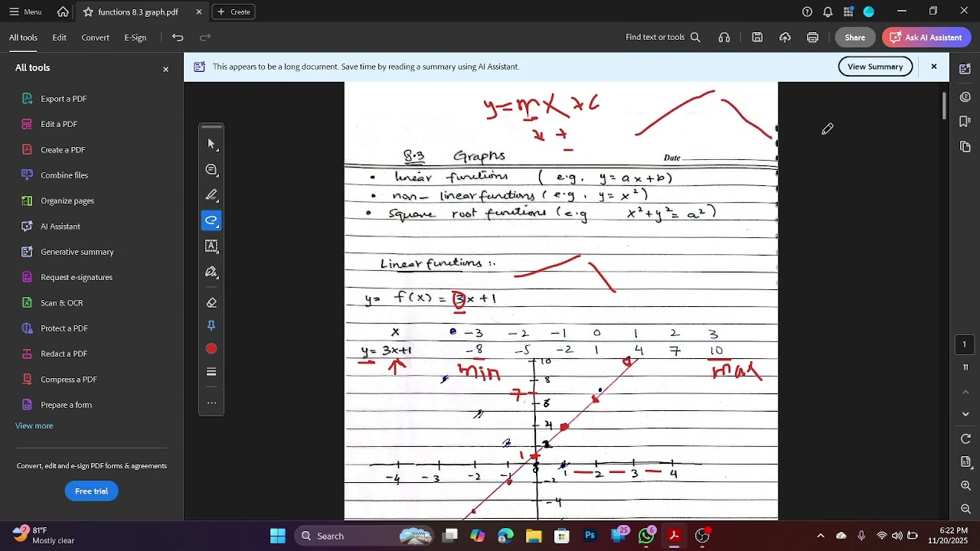Open the bookmarks panel
This screenshot has width=980, height=551.
tap(965, 122)
